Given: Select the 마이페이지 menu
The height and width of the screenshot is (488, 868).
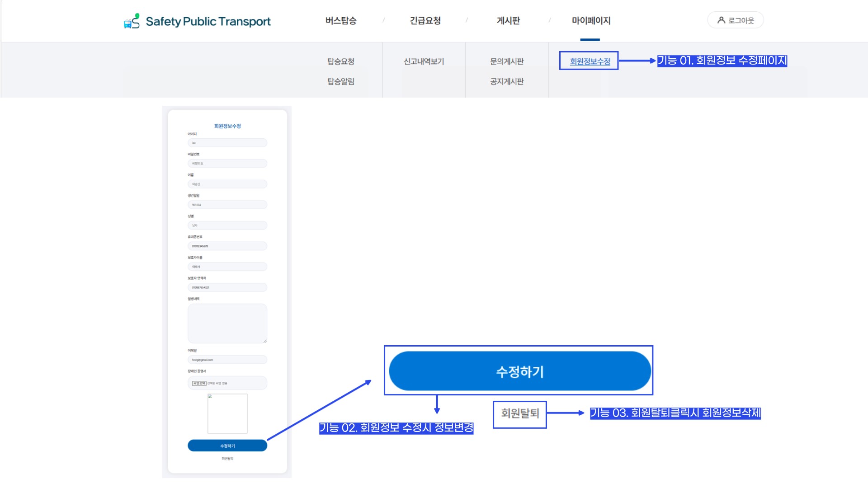Looking at the screenshot, I should [x=591, y=21].
